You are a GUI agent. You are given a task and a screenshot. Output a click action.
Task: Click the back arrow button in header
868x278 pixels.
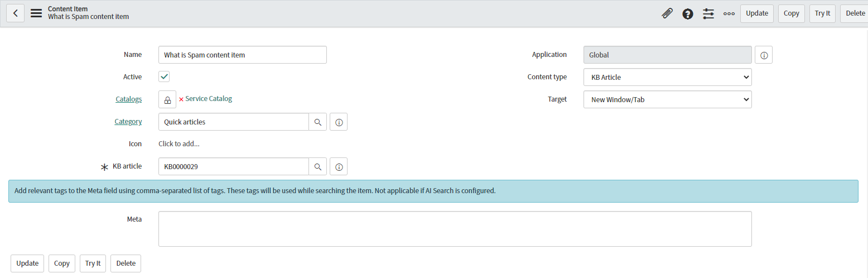(15, 13)
